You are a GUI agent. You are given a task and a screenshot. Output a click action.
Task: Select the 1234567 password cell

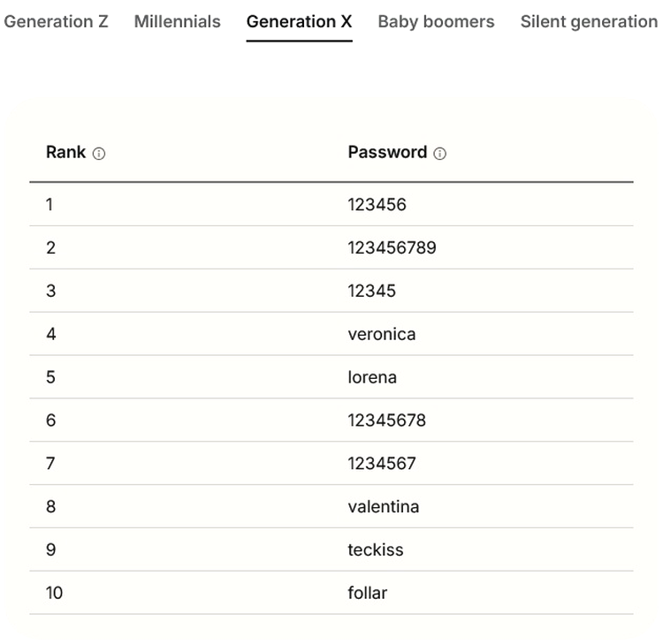381,463
